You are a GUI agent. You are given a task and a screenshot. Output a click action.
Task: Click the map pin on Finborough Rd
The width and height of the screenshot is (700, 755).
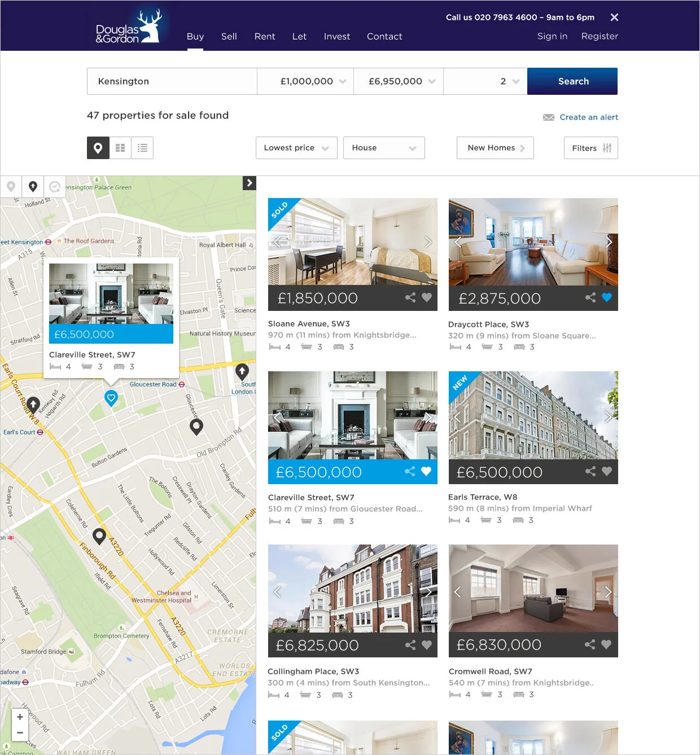tap(99, 537)
